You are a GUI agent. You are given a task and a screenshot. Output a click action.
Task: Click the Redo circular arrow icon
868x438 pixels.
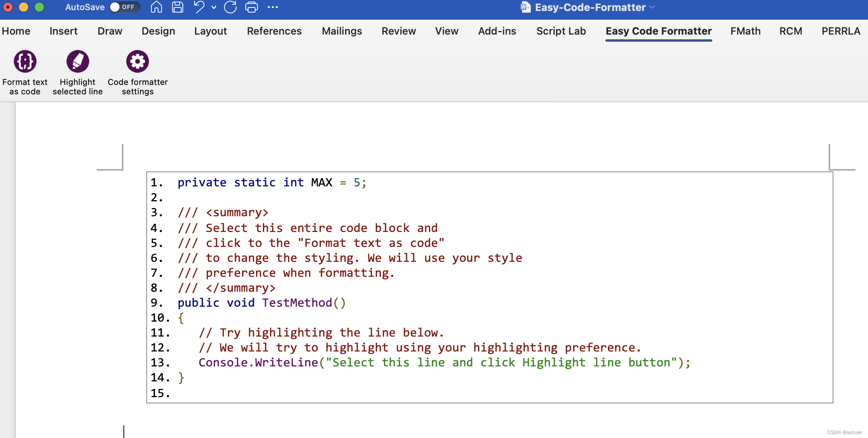(230, 7)
